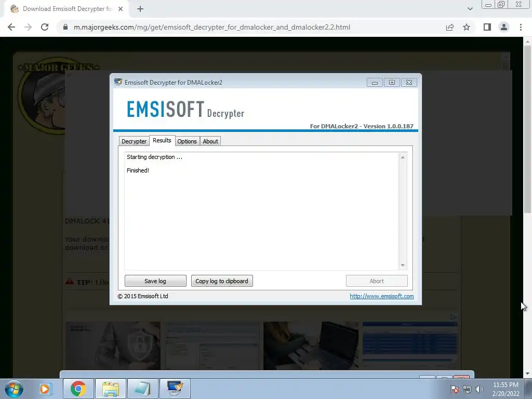Open the About tab
The image size is (532, 399).
point(210,141)
